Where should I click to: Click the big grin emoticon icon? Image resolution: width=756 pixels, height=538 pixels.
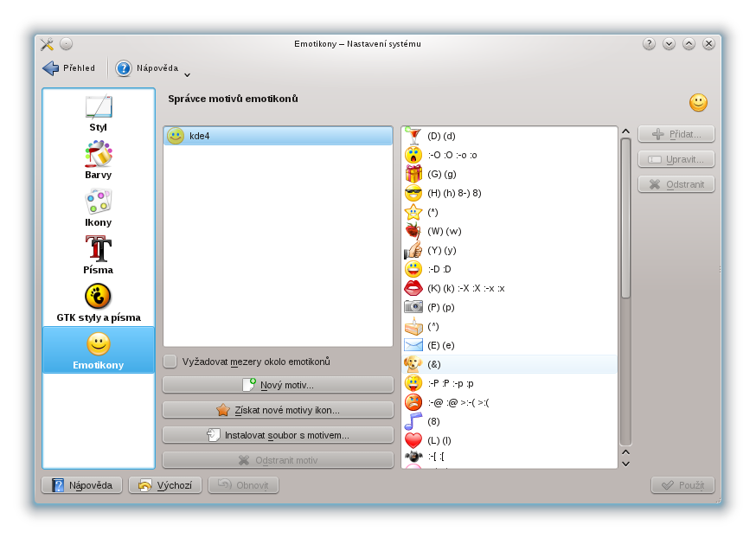pyautogui.click(x=413, y=270)
